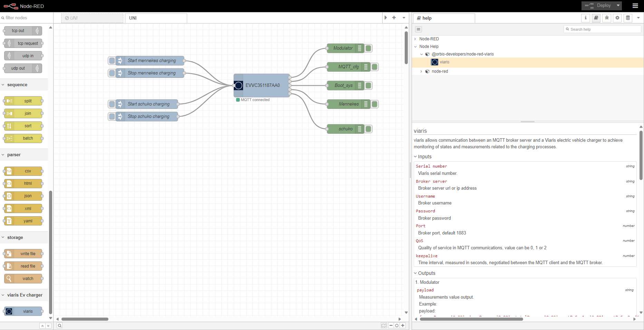Collapse the Node Help tree item
The height and width of the screenshot is (330, 644).
coord(415,47)
